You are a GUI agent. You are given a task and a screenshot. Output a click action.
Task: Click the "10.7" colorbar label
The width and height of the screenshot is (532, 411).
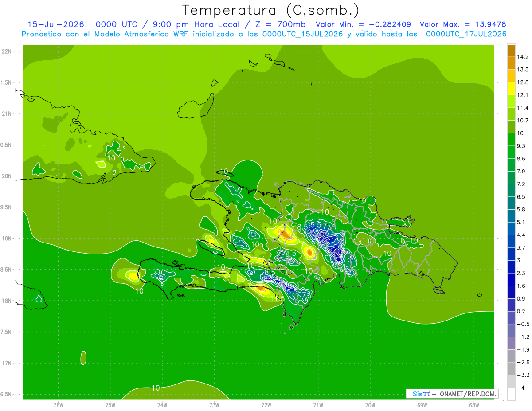click(x=522, y=121)
